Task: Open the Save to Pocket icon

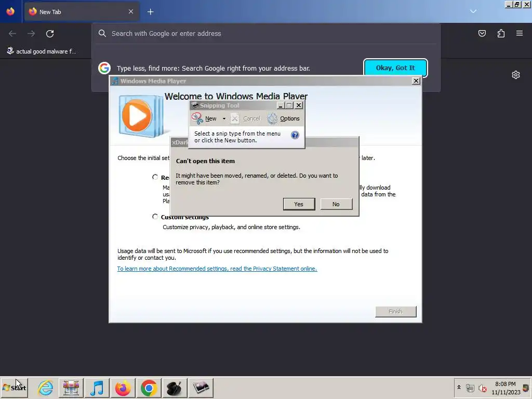Action: (482, 33)
